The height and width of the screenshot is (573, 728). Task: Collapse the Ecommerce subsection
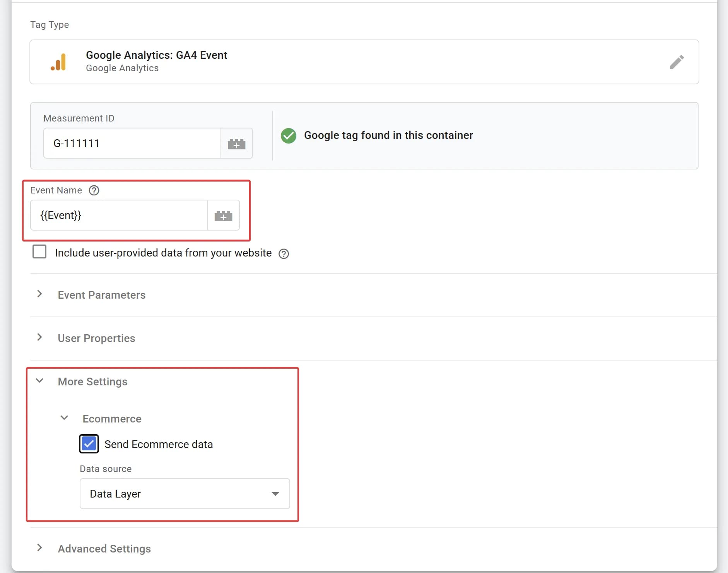point(64,418)
